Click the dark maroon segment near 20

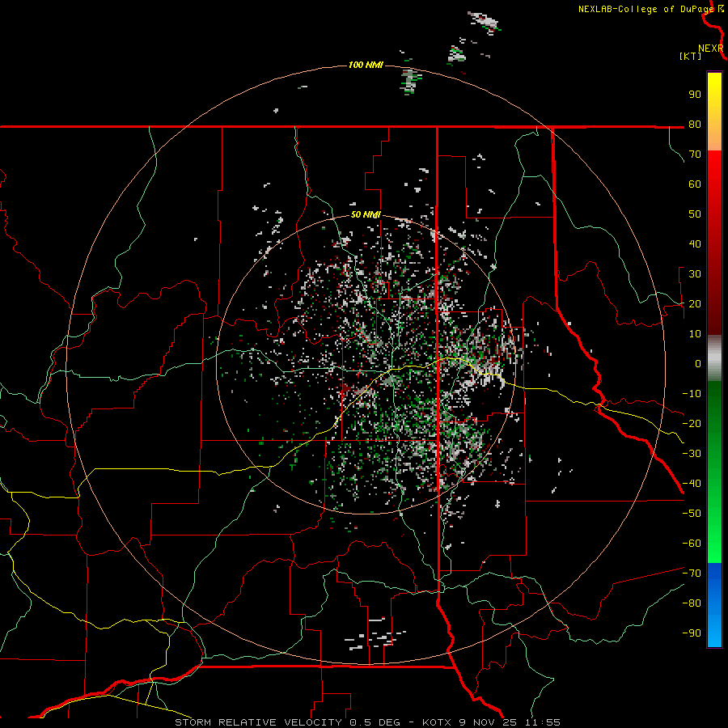coord(714,307)
